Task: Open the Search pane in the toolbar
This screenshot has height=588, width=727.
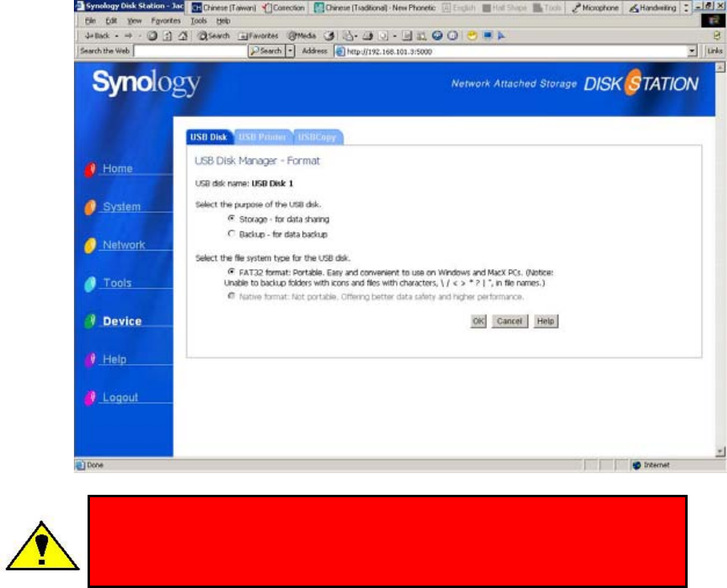Action: pos(214,35)
